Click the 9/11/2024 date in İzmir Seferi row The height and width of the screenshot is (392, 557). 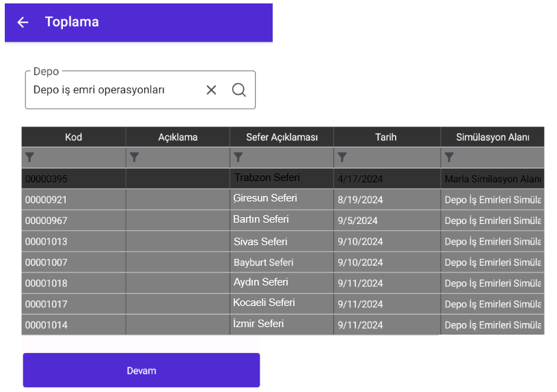click(x=360, y=325)
